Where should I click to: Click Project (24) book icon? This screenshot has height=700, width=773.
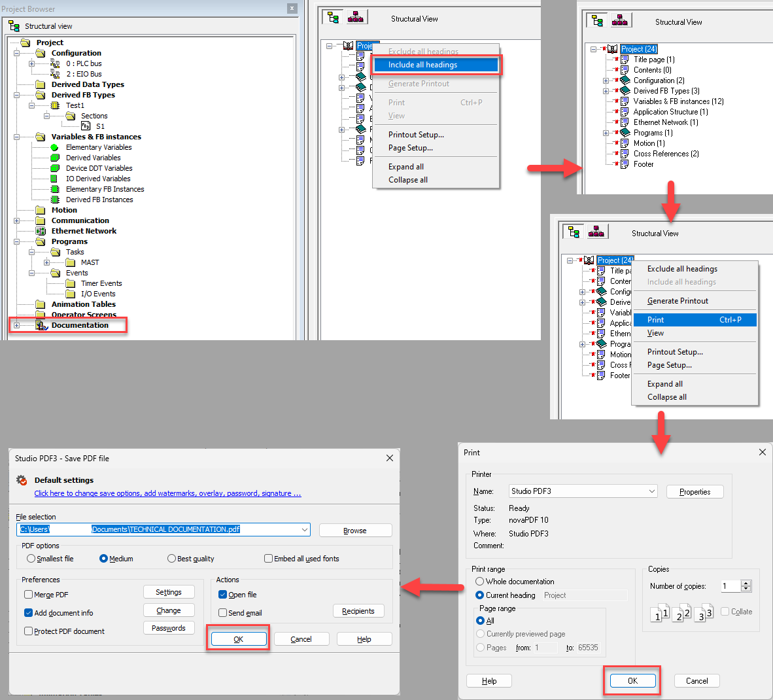click(x=612, y=49)
